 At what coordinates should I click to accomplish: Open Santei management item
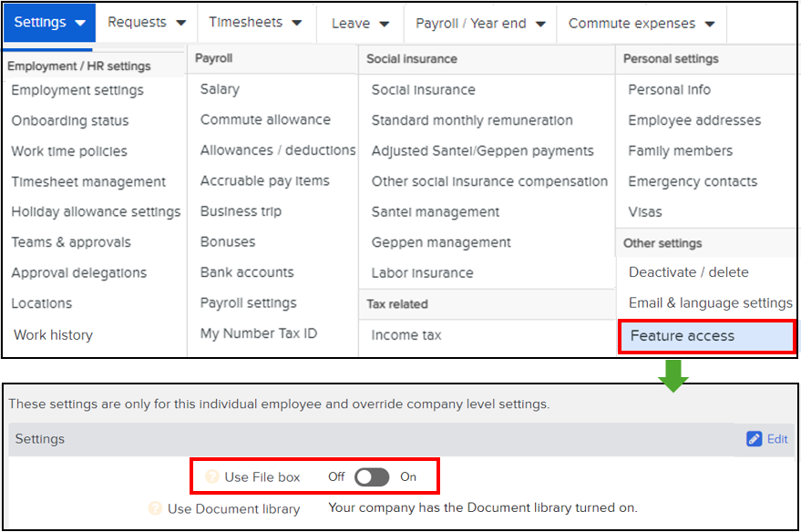point(435,212)
